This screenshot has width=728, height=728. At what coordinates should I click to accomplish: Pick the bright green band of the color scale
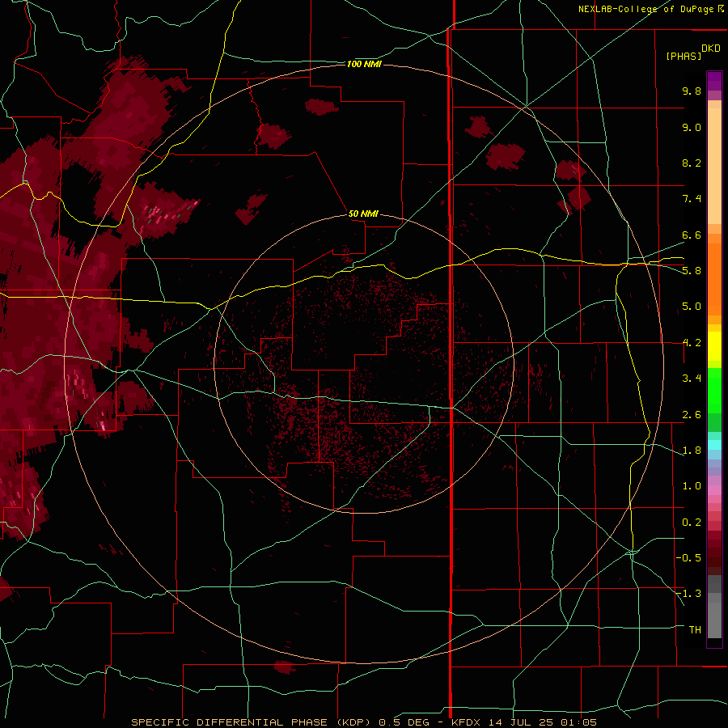coord(714,390)
